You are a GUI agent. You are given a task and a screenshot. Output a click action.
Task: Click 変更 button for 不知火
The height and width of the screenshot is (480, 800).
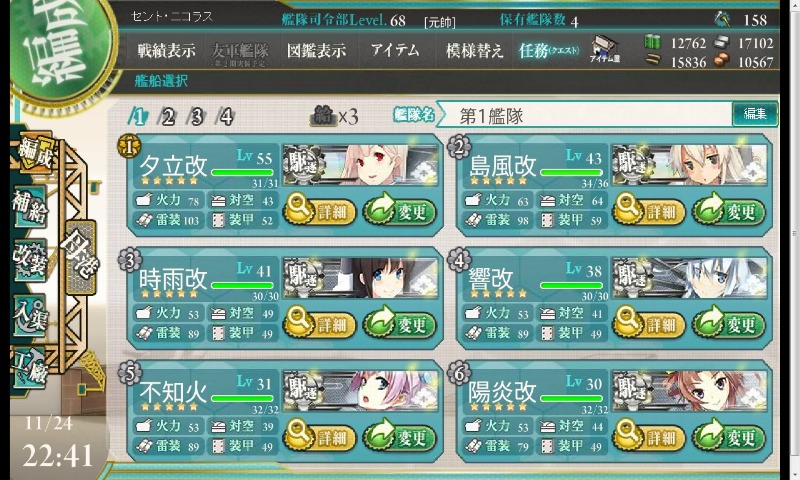point(399,435)
